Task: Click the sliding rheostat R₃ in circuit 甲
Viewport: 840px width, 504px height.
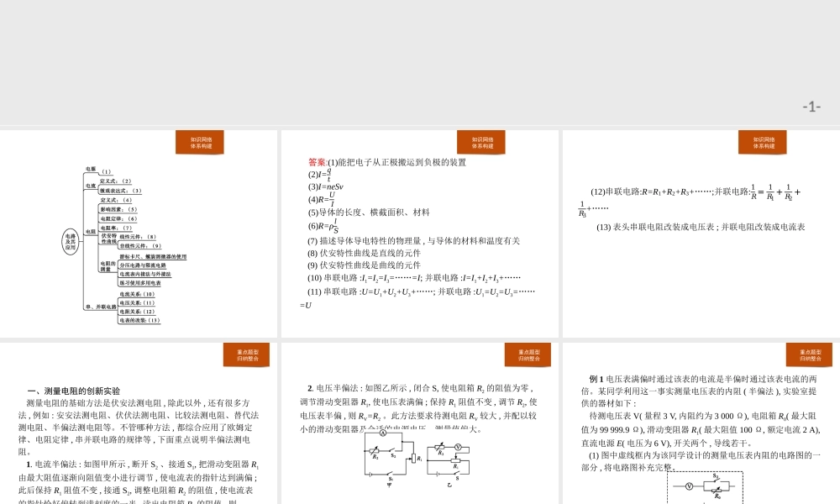Action: click(x=374, y=451)
